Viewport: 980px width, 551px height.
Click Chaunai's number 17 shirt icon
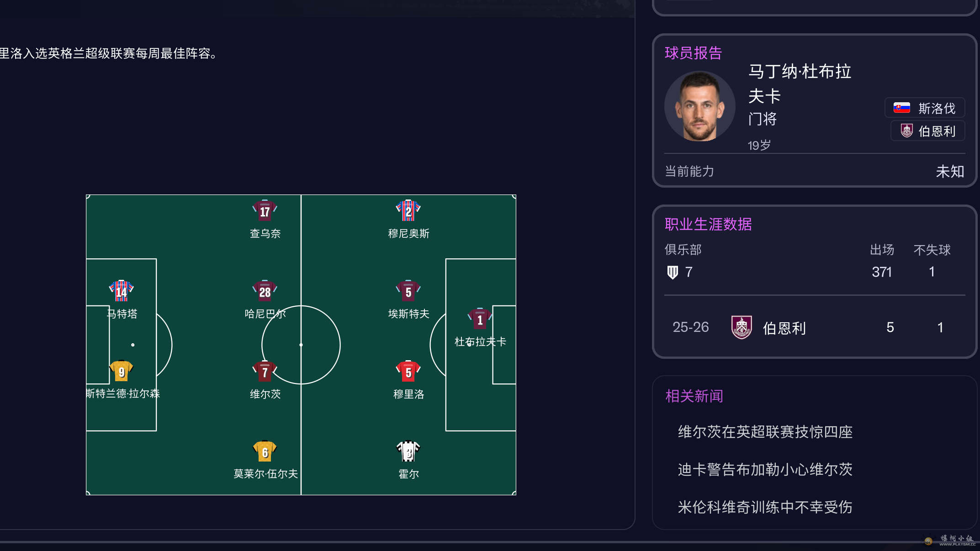(265, 210)
